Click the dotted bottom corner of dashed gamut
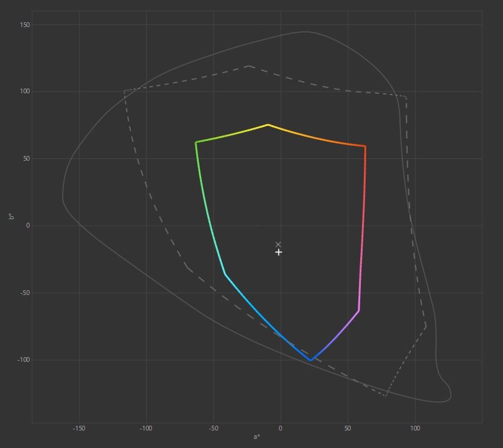The width and height of the screenshot is (503, 448). pyautogui.click(x=386, y=396)
